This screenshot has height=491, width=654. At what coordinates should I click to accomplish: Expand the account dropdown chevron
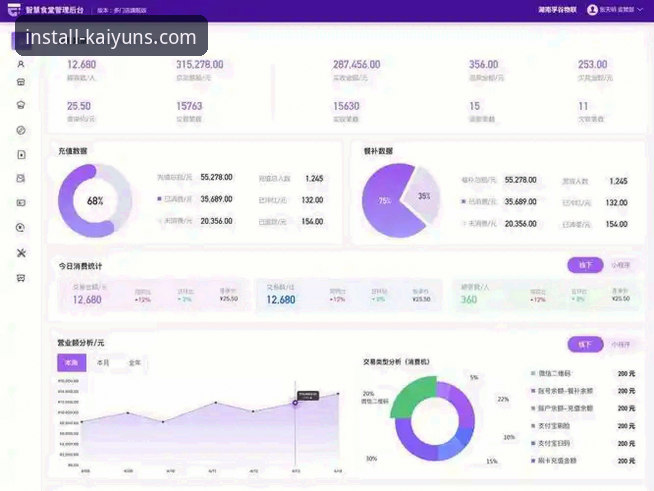click(x=640, y=10)
